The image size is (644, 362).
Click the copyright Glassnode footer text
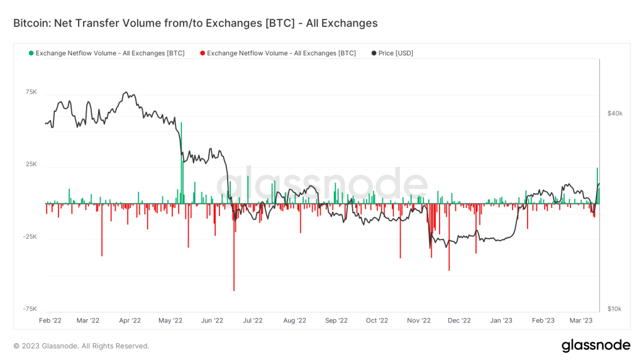tap(81, 346)
